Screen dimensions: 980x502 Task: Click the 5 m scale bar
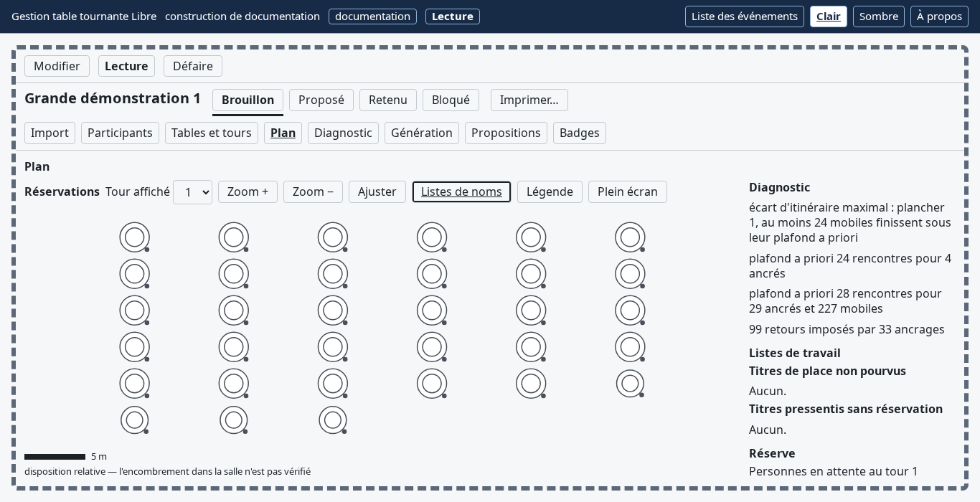[55, 457]
